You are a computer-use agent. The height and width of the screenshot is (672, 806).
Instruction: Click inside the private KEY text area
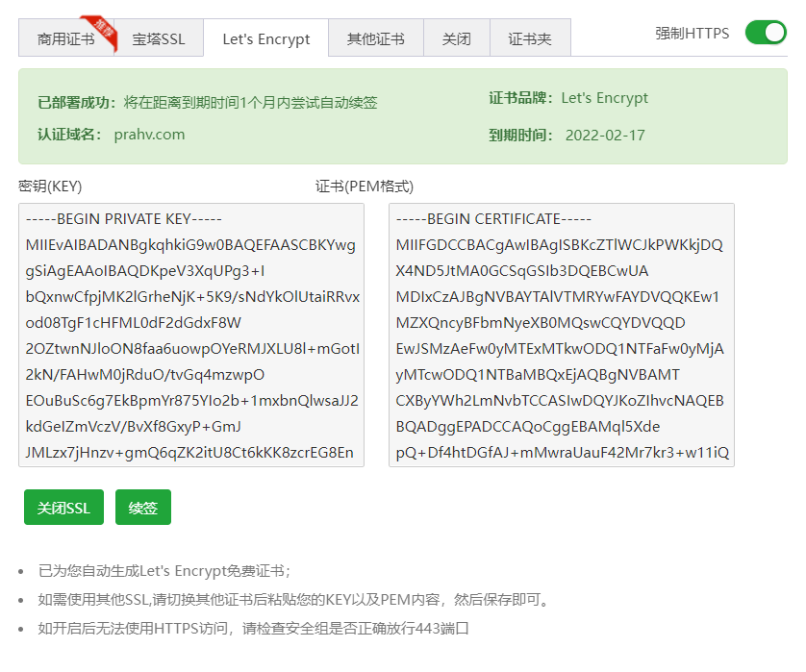[191, 335]
